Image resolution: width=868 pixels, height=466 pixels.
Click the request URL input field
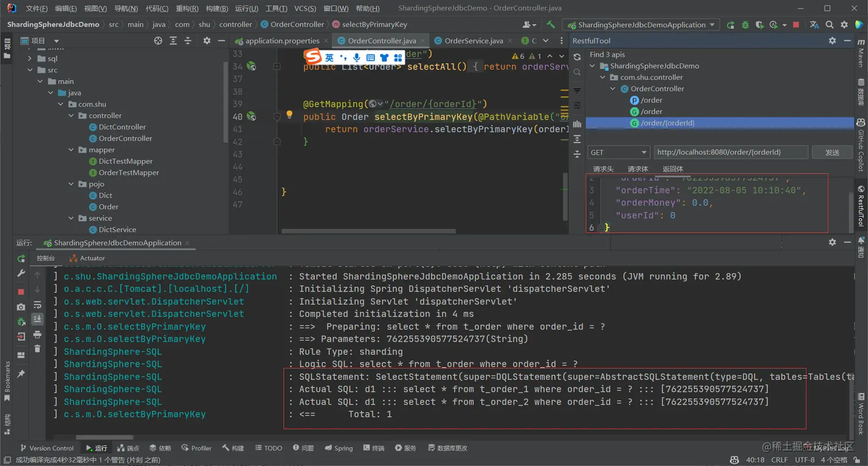730,152
